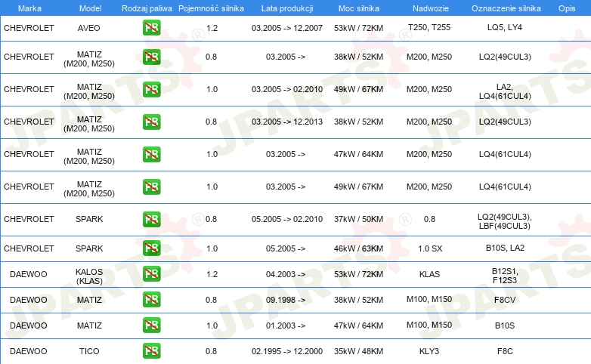Select the 05.2005 -> 02.2010 production date

click(x=287, y=219)
